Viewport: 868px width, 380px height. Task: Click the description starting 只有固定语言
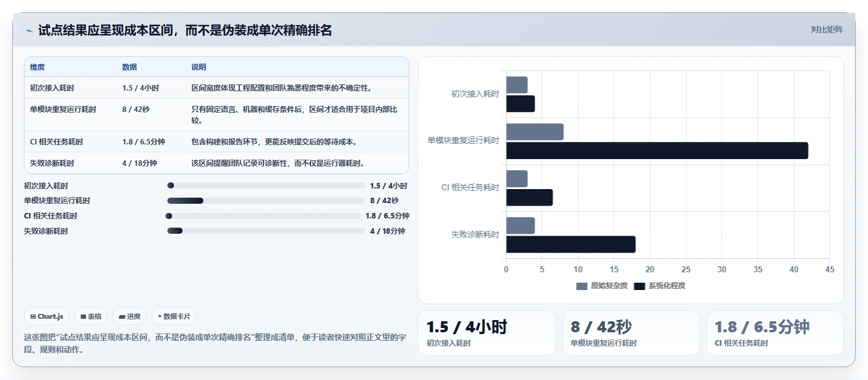point(295,114)
